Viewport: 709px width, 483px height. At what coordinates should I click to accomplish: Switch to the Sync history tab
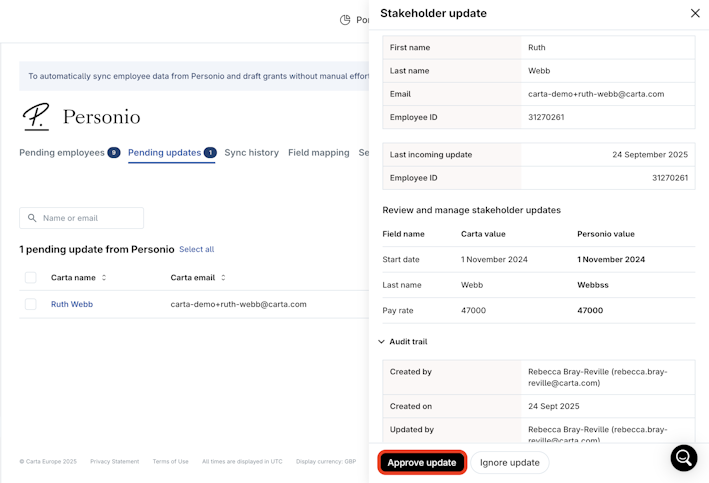251,153
